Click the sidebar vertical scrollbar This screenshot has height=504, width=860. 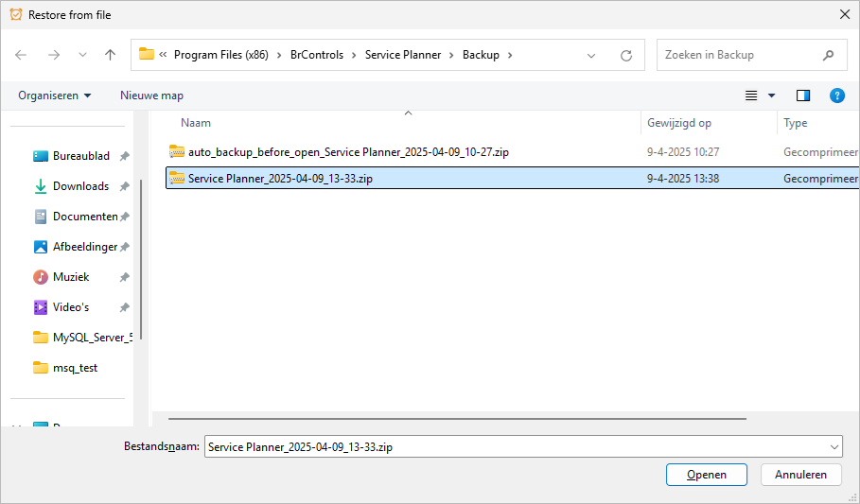pyautogui.click(x=141, y=260)
